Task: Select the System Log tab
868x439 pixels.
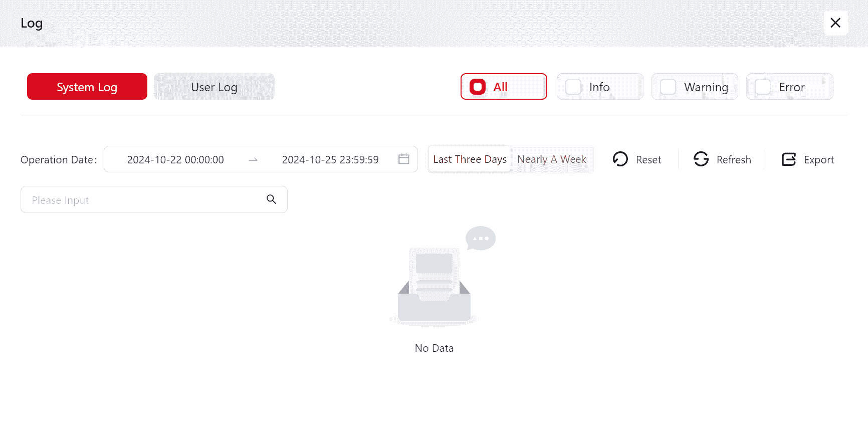Action: point(87,87)
